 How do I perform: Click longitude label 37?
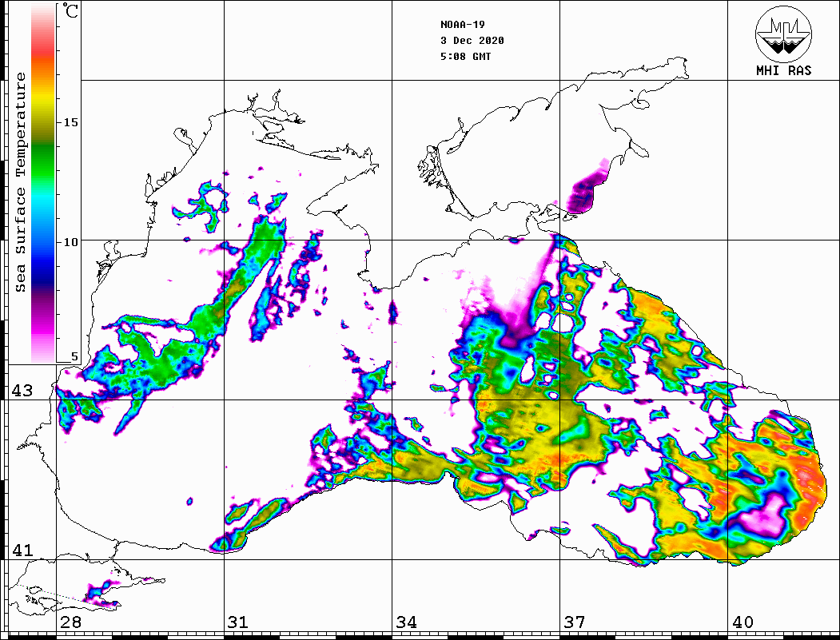tap(575, 622)
